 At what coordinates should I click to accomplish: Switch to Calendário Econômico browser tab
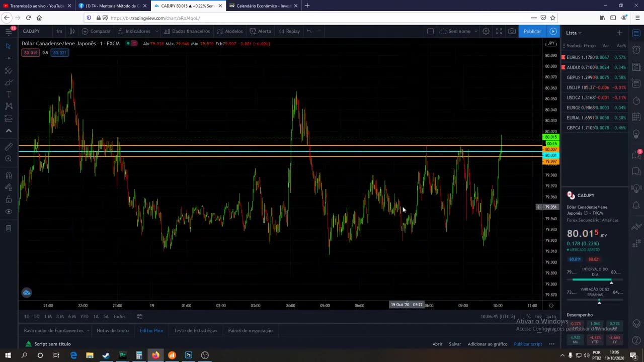(x=263, y=6)
